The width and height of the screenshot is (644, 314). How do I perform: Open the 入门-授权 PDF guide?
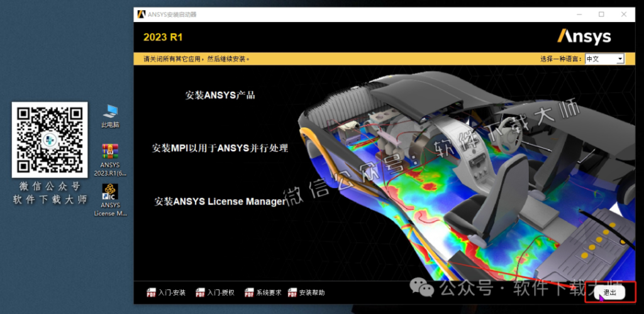[215, 293]
